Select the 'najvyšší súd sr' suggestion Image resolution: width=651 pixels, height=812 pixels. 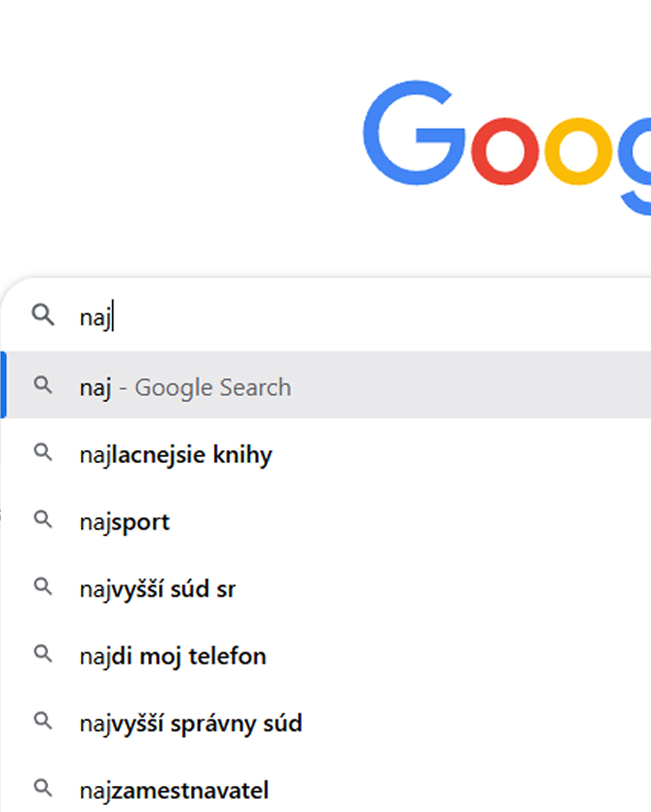click(326, 587)
